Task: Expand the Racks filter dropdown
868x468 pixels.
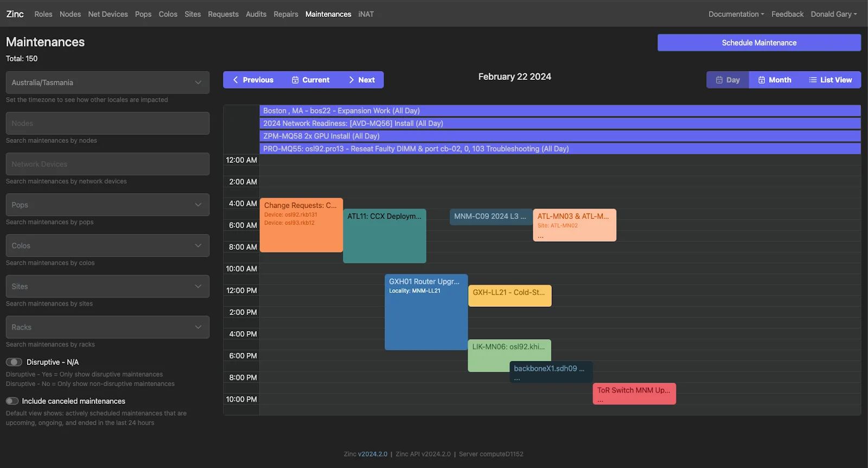Action: tap(107, 327)
